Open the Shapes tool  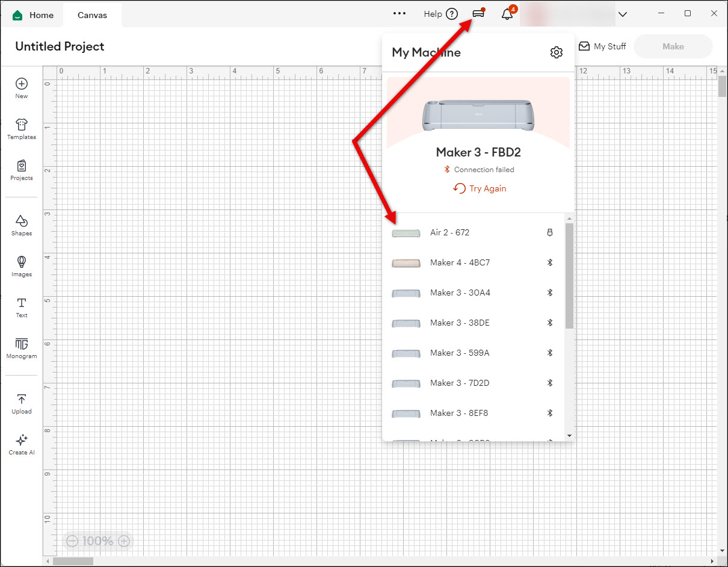point(21,224)
